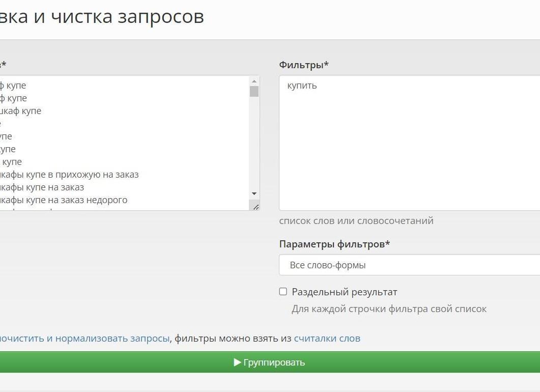Screen dimensions: 540x392
Task: Click the Параметры фильтров label
Action: 334,244
